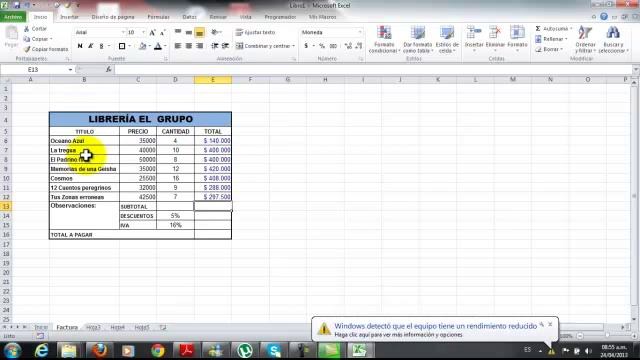This screenshot has width=640, height=360.
Task: Toggle bold (N) formatting
Action: tap(80, 46)
